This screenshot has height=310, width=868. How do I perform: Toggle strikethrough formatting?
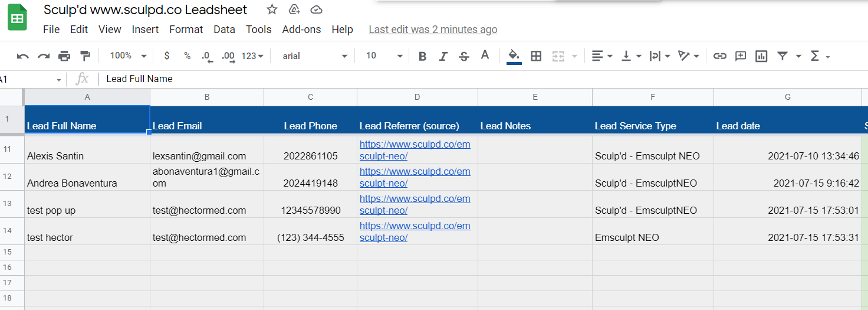coord(464,56)
